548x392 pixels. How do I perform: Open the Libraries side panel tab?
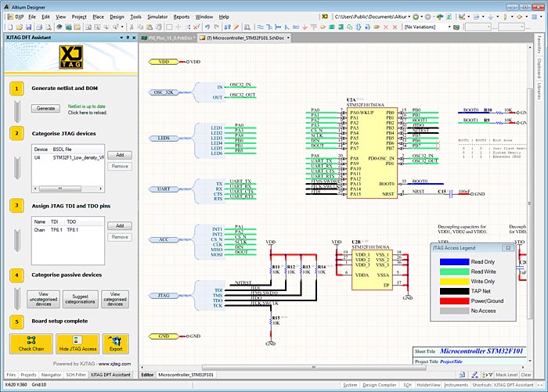pos(539,91)
